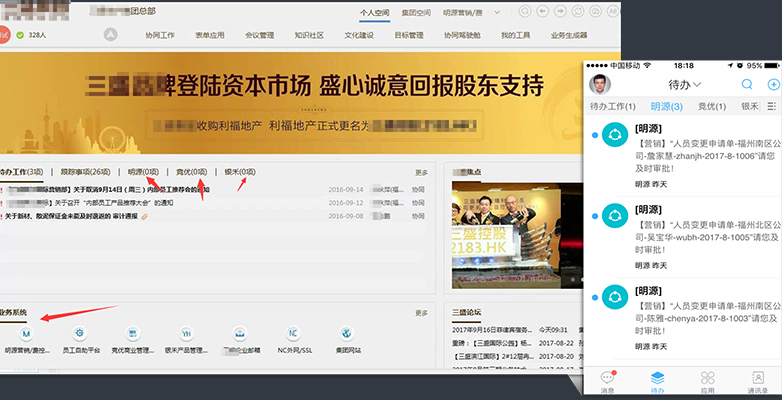Click the 集团网站 globe icon
The image size is (782, 400).
345,333
